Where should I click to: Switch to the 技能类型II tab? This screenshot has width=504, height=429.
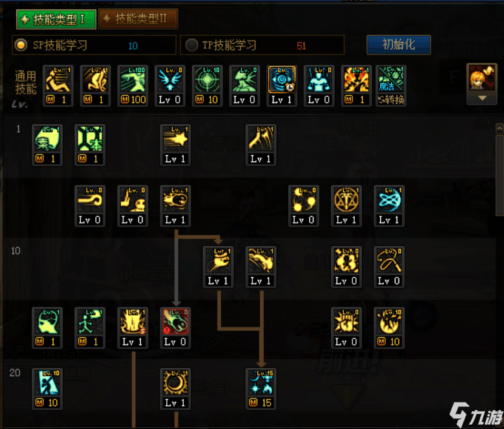[138, 19]
